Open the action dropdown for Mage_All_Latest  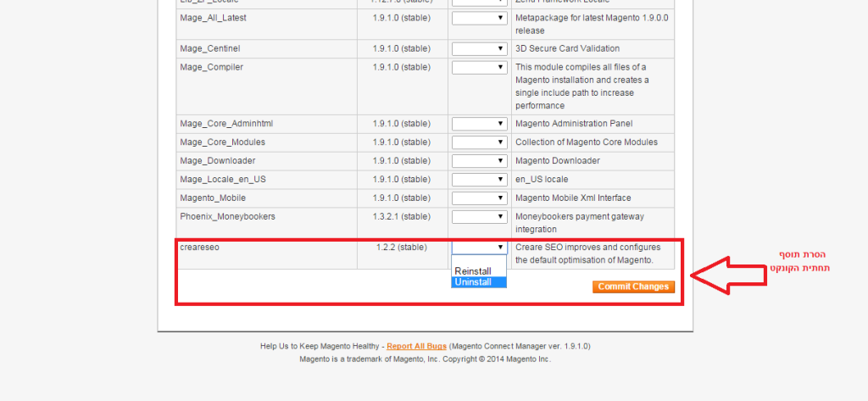[480, 19]
